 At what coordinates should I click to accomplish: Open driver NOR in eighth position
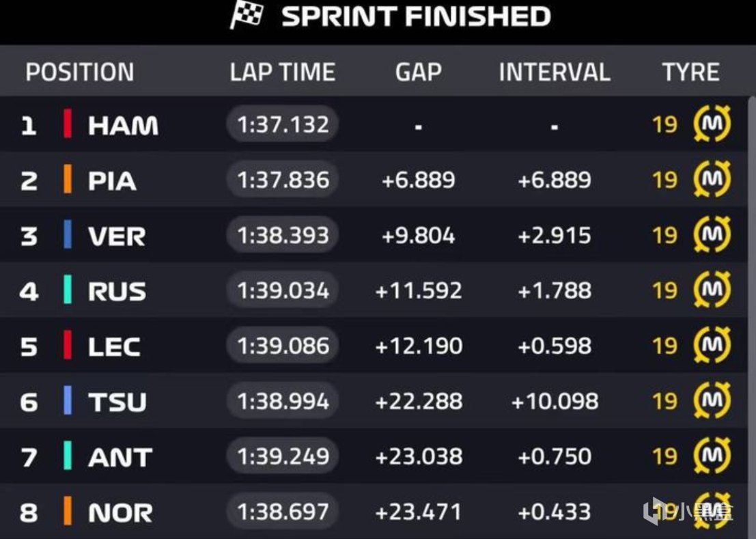(x=120, y=512)
